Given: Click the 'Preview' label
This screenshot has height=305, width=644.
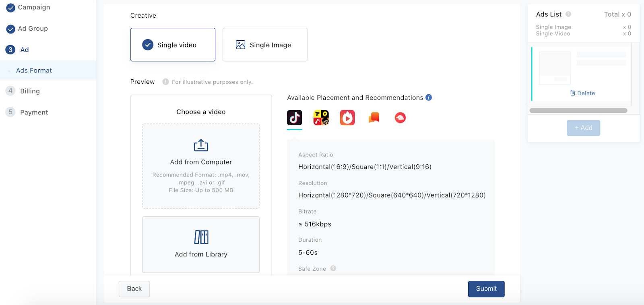Looking at the screenshot, I should (x=142, y=82).
